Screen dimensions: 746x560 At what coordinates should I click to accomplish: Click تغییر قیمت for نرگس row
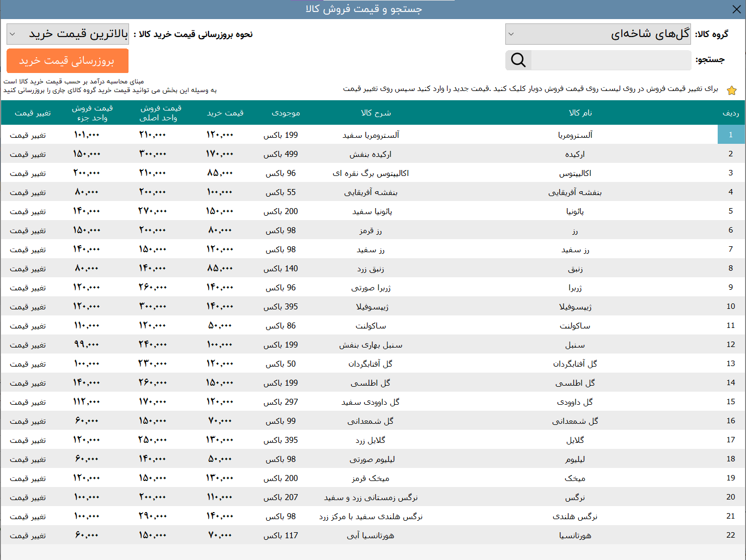[x=28, y=497]
